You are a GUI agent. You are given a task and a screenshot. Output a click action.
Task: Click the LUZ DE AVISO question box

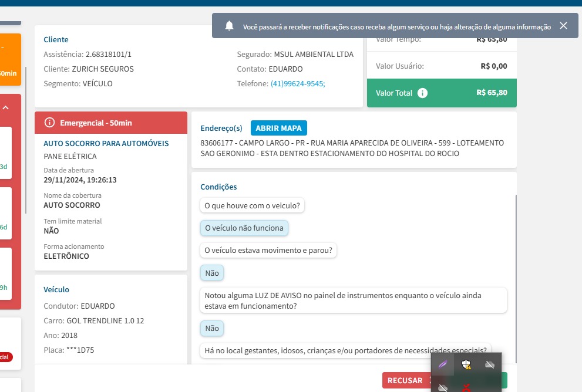point(354,300)
